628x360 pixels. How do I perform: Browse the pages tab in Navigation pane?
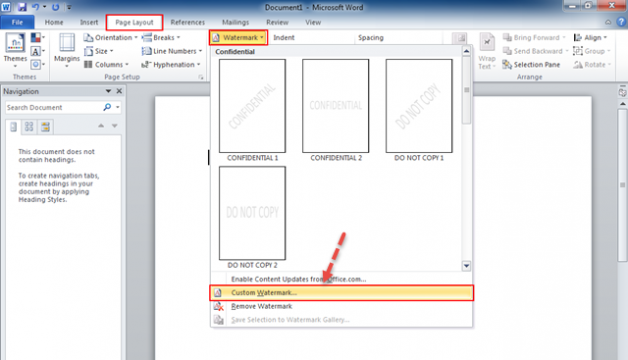[29, 127]
